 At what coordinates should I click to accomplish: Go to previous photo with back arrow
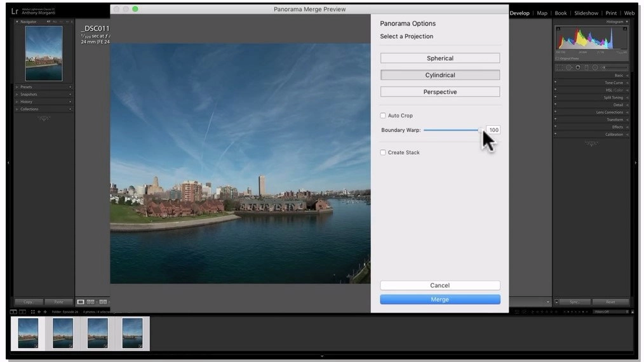tap(39, 312)
